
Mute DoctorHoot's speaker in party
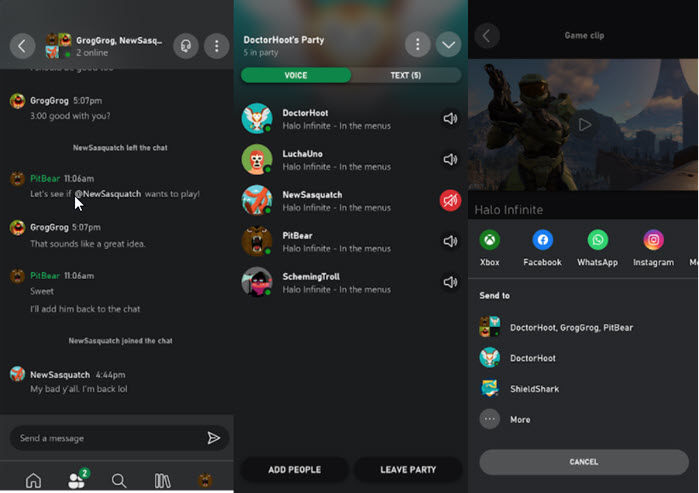[450, 119]
